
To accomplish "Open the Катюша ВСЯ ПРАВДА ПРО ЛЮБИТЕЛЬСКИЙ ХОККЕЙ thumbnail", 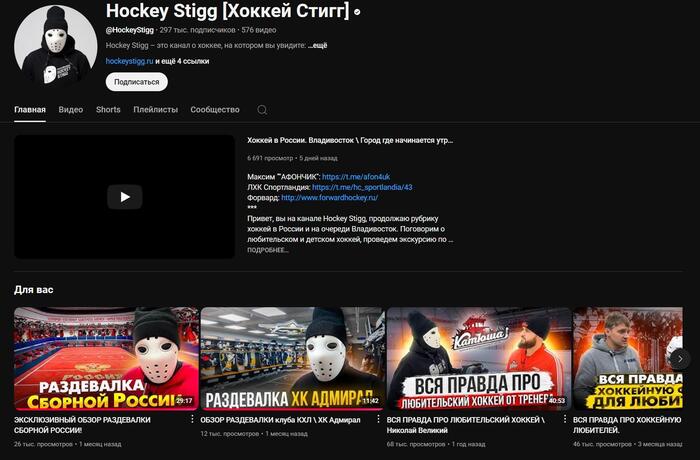I will point(479,359).
